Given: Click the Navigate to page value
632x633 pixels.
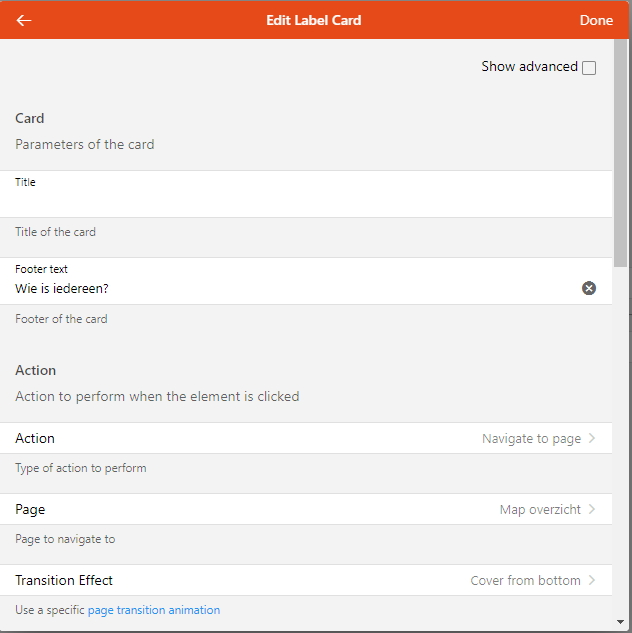Looking at the screenshot, I should (x=531, y=439).
